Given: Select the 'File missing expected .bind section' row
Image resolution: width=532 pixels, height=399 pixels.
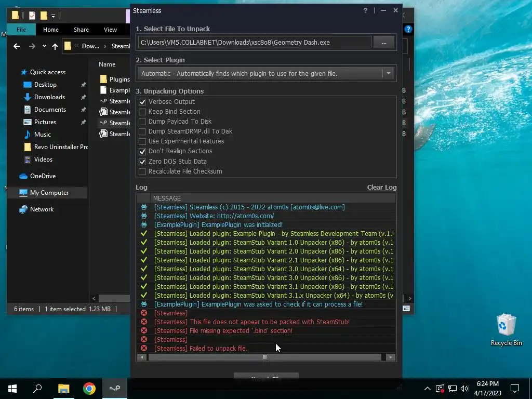Looking at the screenshot, I should pos(266,331).
